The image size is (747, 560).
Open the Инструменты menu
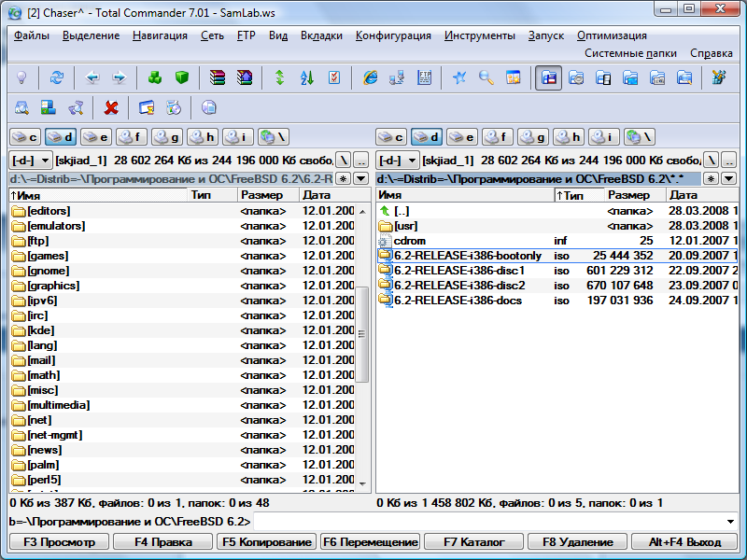coord(480,35)
